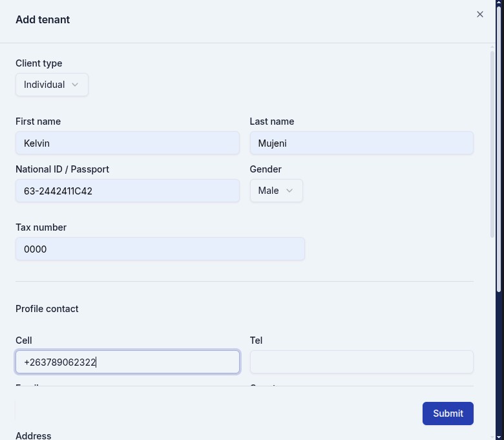
Task: Click the Gender label
Action: [266, 169]
